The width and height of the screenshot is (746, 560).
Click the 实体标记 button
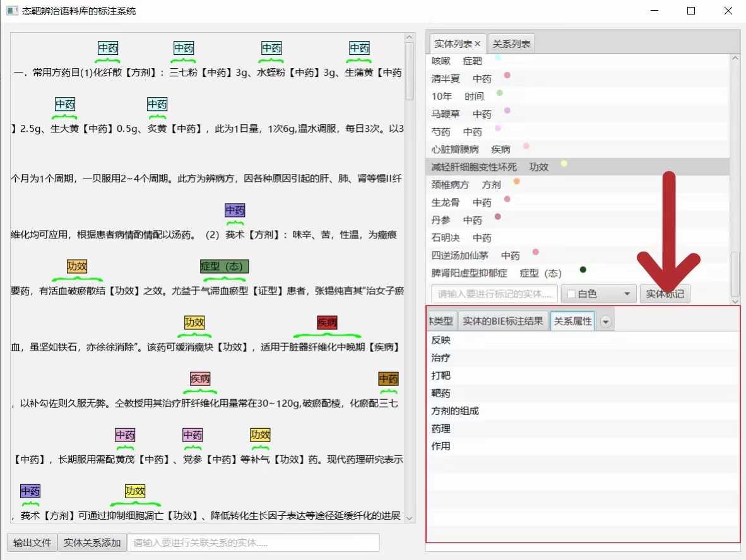point(665,294)
